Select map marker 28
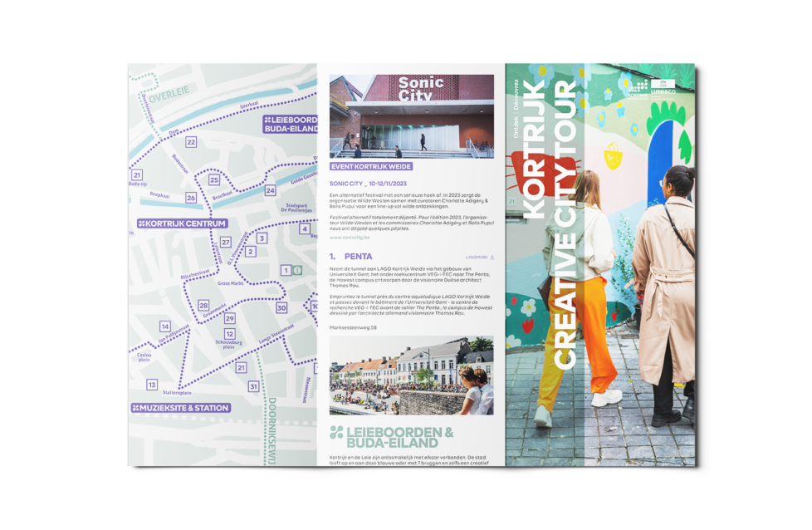The image size is (812, 530). (203, 306)
